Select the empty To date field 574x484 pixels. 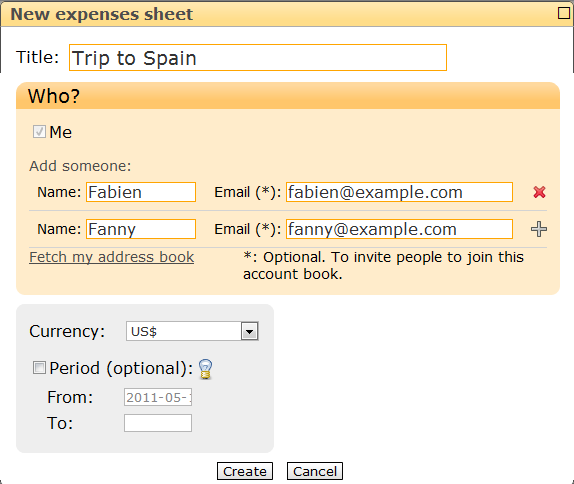tap(158, 423)
